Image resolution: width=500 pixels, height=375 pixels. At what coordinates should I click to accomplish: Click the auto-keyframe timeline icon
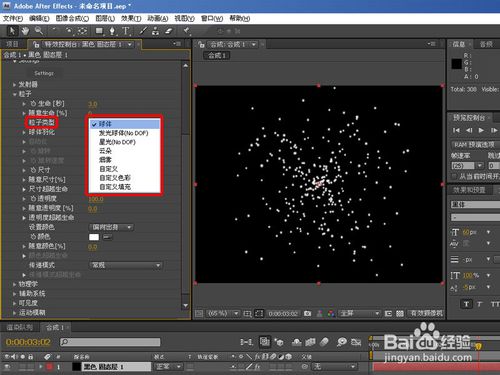coord(356,342)
